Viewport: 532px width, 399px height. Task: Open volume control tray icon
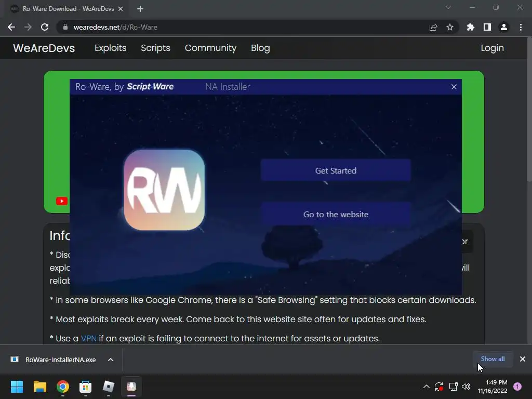[x=466, y=387]
